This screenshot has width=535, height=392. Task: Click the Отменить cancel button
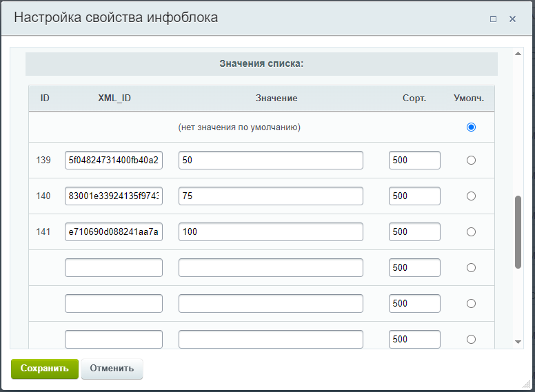[x=112, y=369]
